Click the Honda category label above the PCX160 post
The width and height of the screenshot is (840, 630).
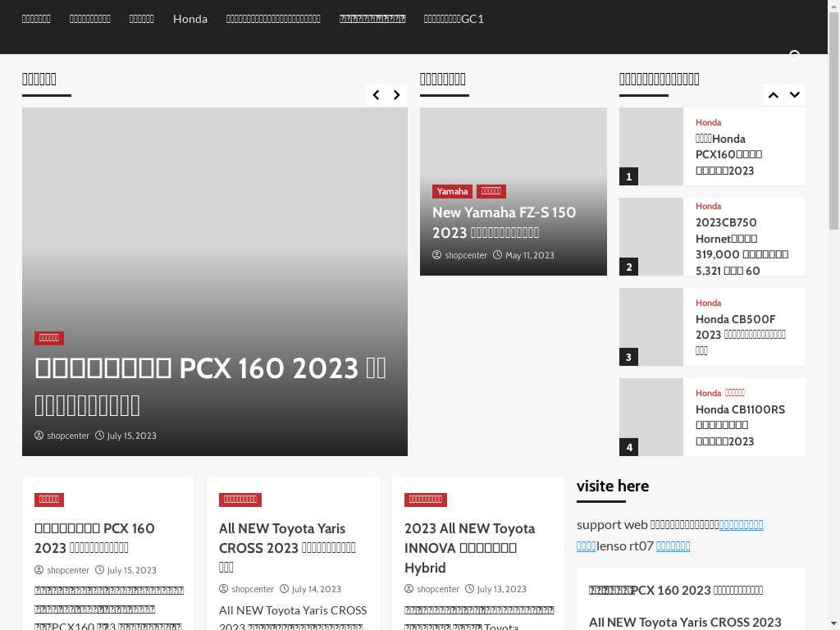[708, 123]
